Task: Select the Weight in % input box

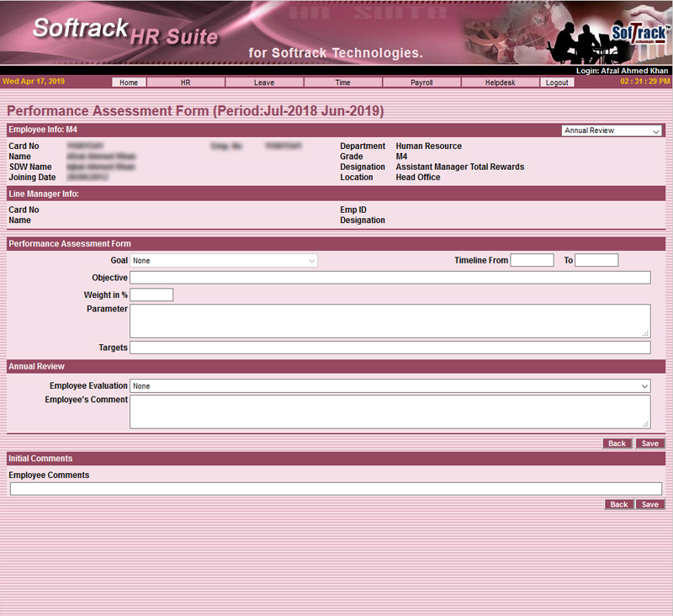Action: [x=151, y=295]
